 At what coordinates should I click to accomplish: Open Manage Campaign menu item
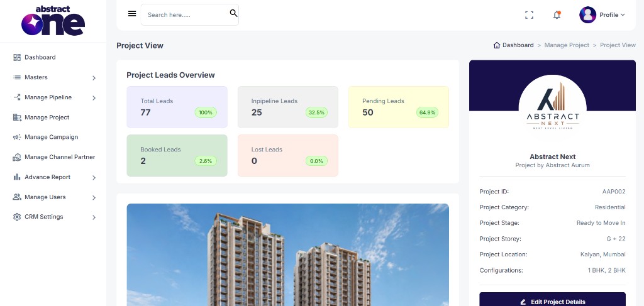(x=52, y=137)
